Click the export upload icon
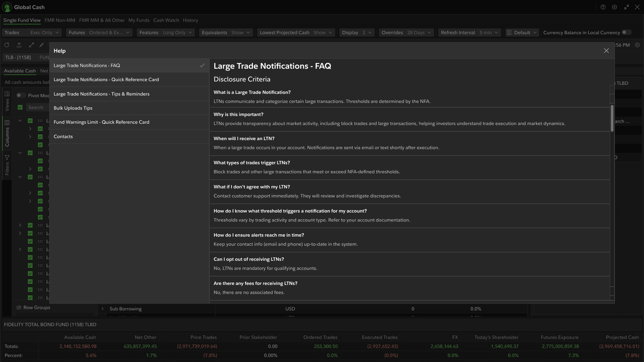Viewport: 644px width, 362px height. coord(19,45)
